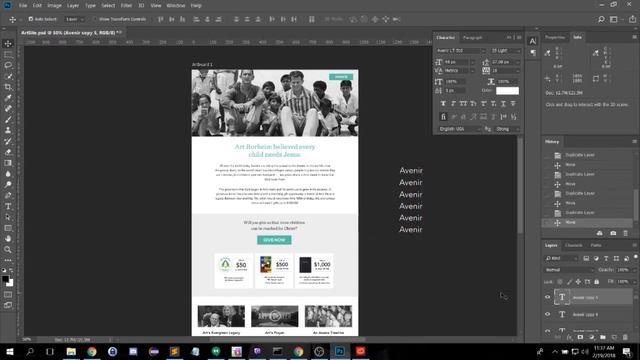Open the Strong anti-aliasing dropdown
640x360 pixels.
[508, 129]
